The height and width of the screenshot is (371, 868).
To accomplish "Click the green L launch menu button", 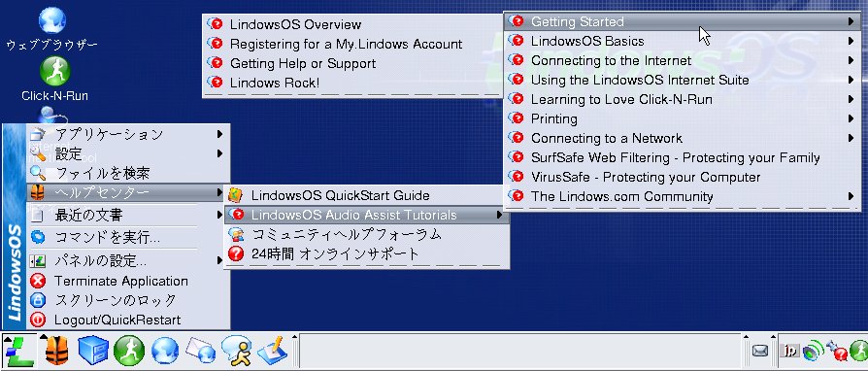I will pyautogui.click(x=18, y=352).
